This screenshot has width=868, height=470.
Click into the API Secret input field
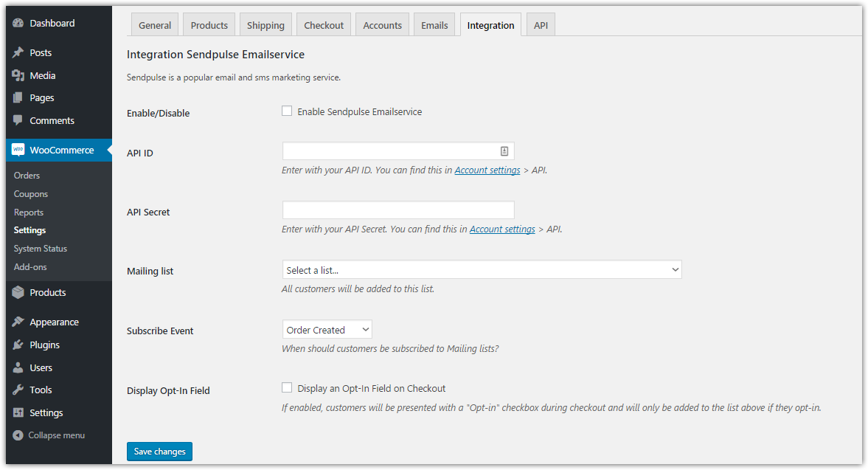(397, 210)
